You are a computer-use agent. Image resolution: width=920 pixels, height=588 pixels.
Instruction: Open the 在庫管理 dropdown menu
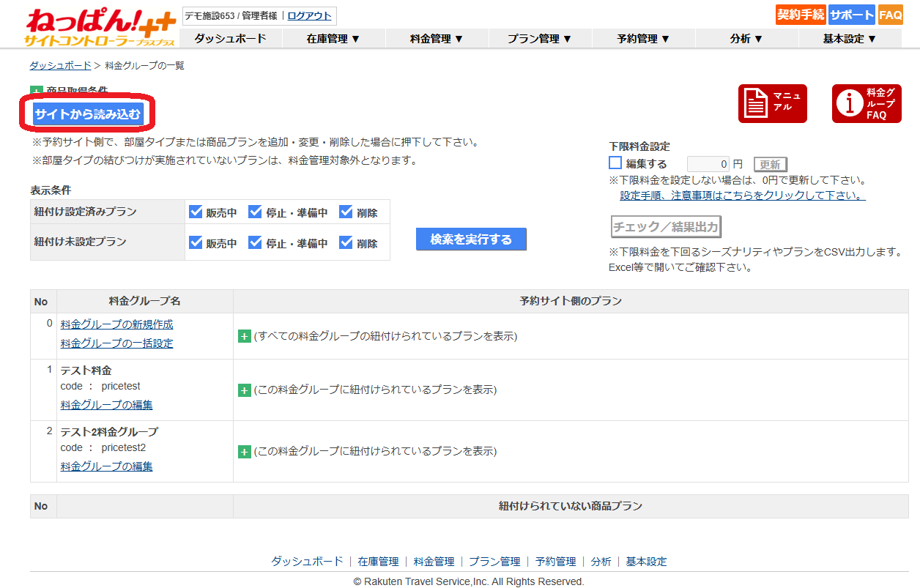pos(333,39)
